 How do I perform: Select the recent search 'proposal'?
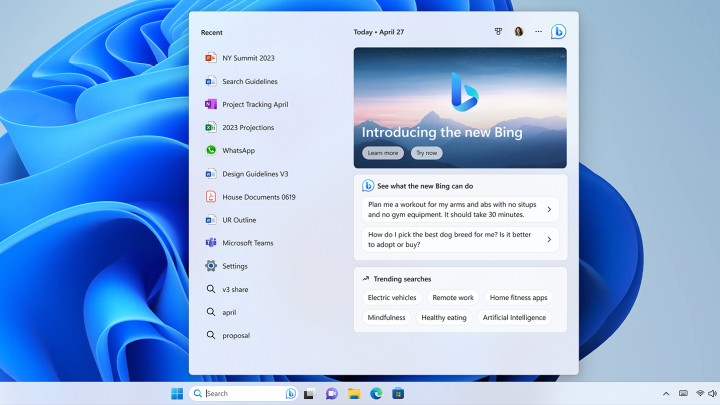(x=235, y=335)
